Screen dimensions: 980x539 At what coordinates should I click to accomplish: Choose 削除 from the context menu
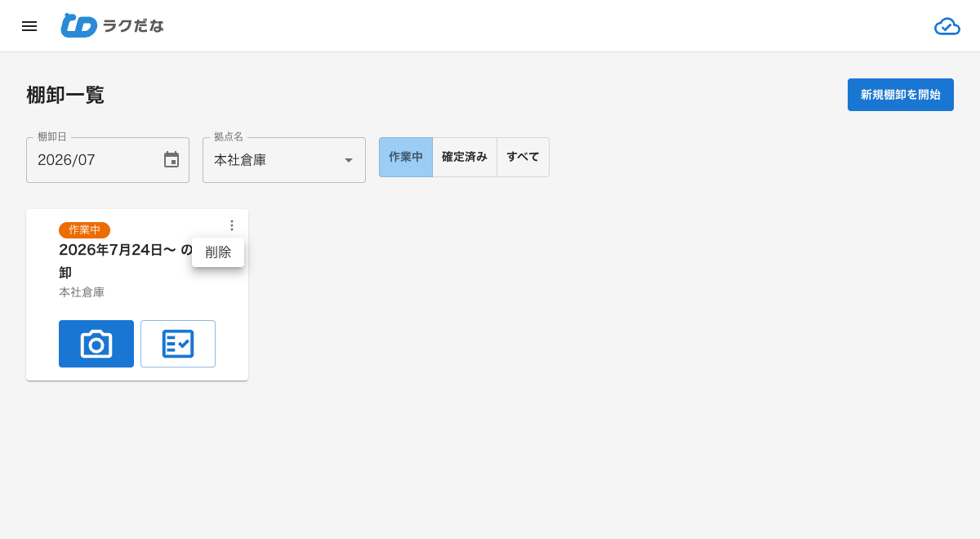click(218, 252)
